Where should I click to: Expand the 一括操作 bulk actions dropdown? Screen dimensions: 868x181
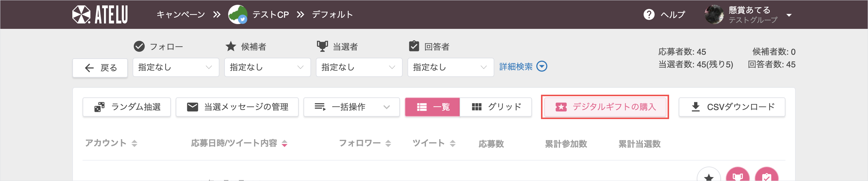tap(351, 107)
